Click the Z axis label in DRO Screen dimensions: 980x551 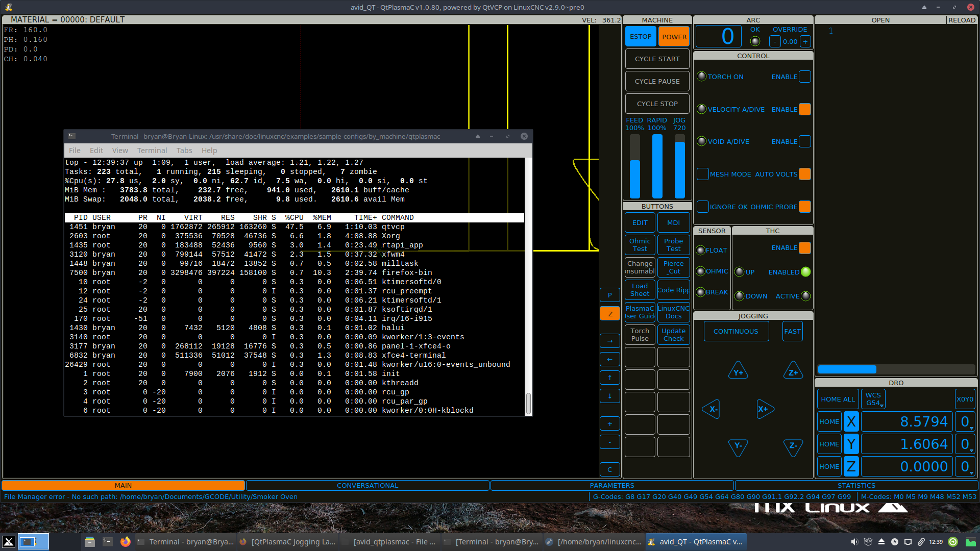(851, 466)
